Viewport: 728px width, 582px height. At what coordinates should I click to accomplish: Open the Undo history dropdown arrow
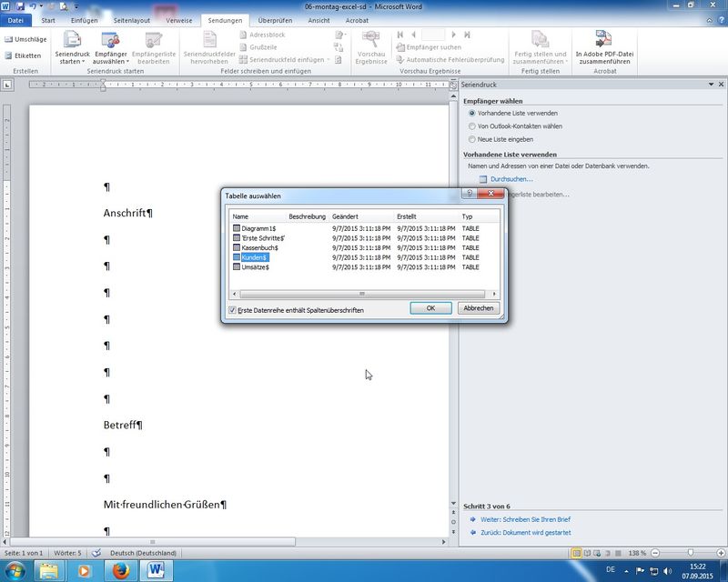41,6
